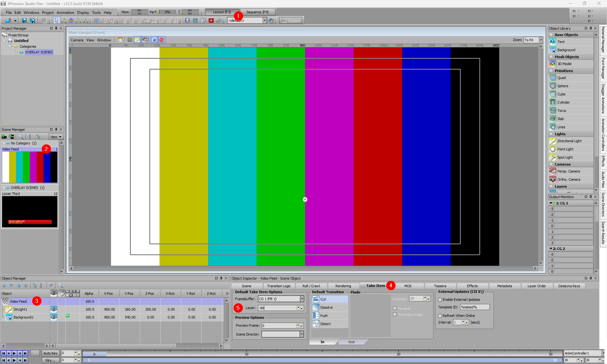This screenshot has height=364, width=607.
Task: Open the Animation menu
Action: [65, 13]
